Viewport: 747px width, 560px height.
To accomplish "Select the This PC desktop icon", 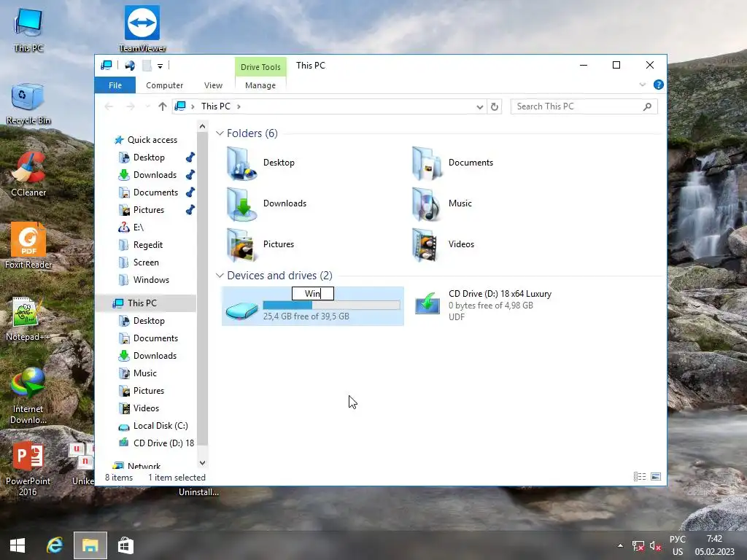I will tap(28, 29).
